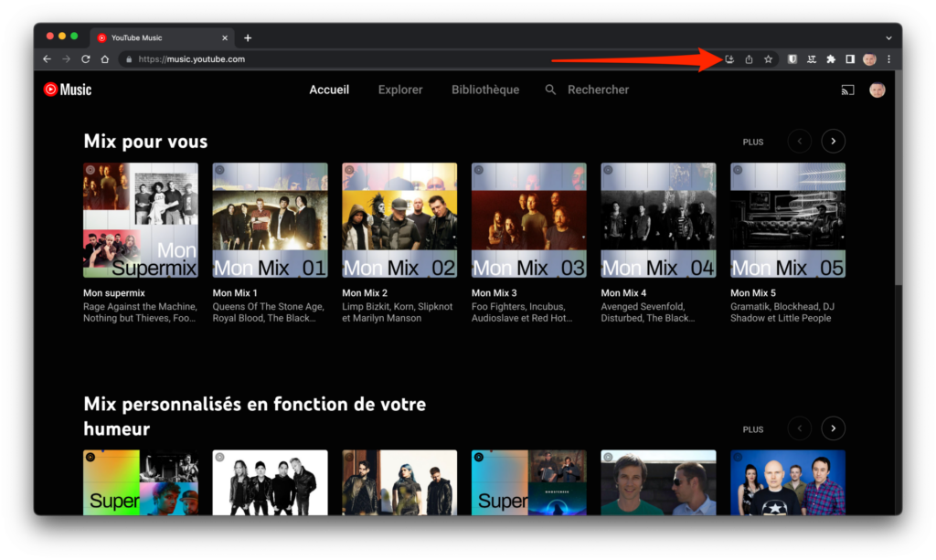This screenshot has height=560, width=936.
Task: Open the Mon Mix 05 thumbnail
Action: [x=788, y=220]
